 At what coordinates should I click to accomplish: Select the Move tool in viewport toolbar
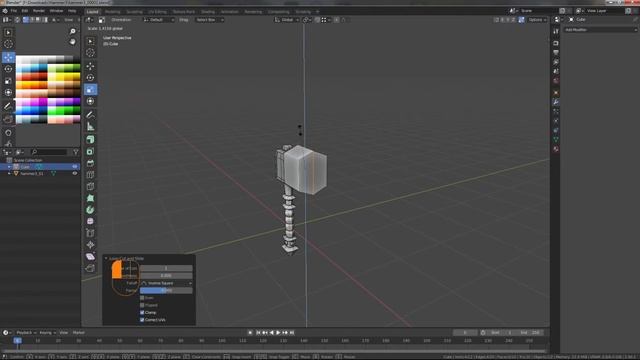[x=90, y=66]
